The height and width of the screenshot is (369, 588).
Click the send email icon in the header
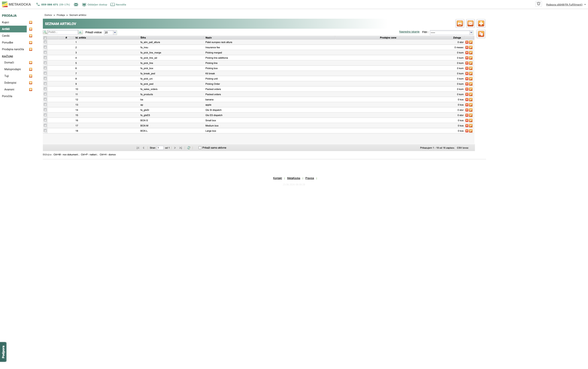[470, 23]
